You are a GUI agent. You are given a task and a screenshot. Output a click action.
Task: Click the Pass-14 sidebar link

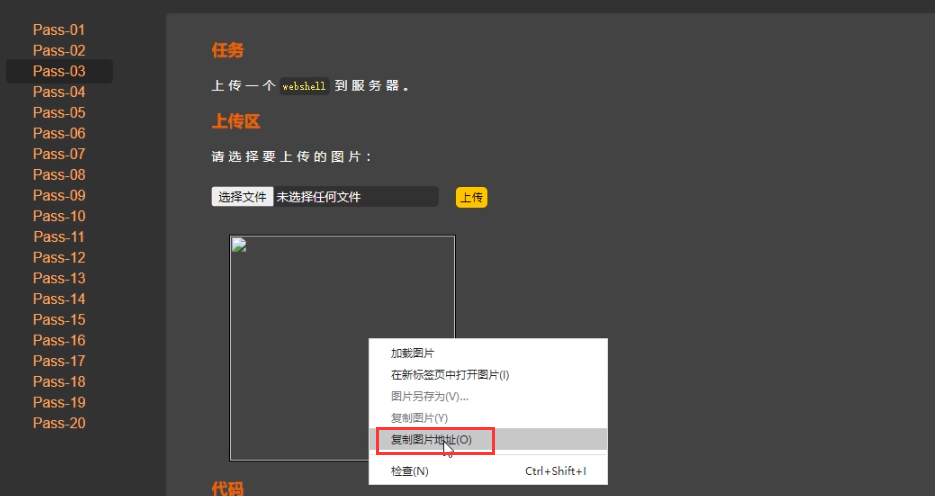coord(59,299)
